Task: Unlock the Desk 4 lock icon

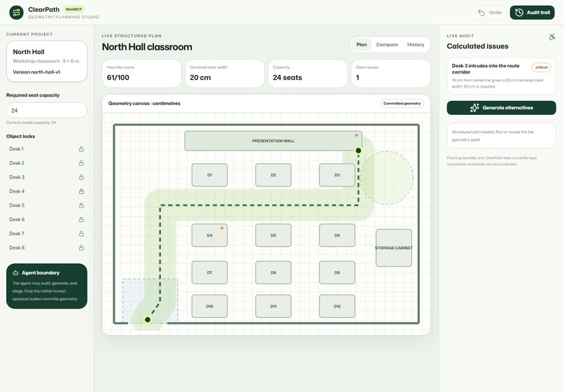Action: pos(81,191)
